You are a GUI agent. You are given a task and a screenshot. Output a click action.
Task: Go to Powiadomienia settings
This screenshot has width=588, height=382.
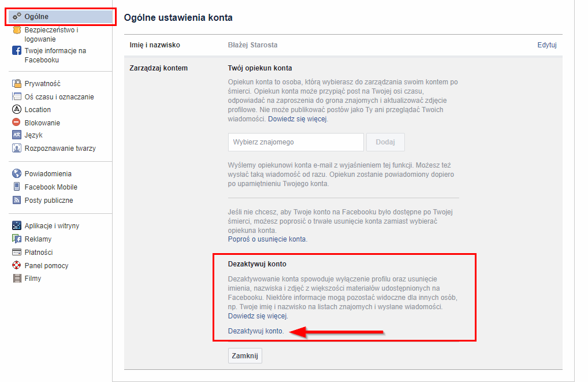[x=48, y=174]
